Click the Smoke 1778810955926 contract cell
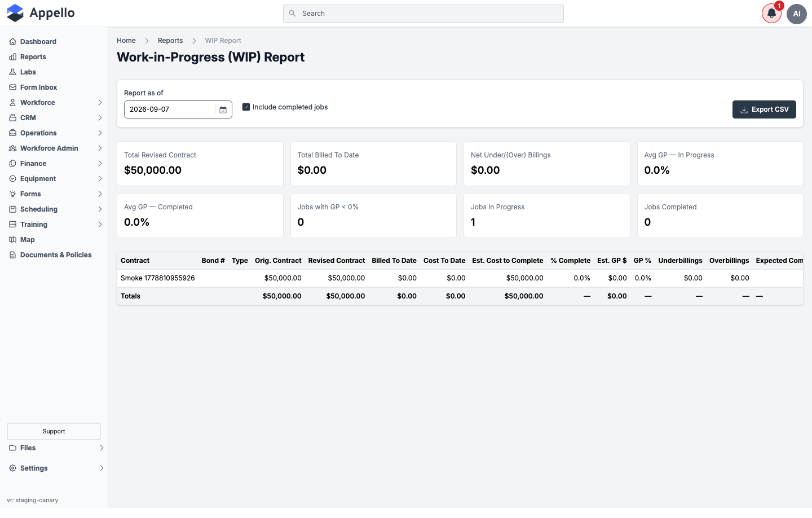The width and height of the screenshot is (812, 518). (x=158, y=278)
